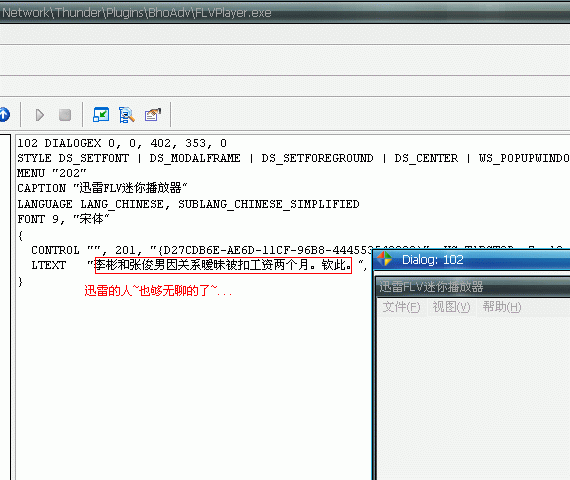Click the 'LANGUAGE LANG_CHINESE' script line
Viewport: 570px width, 480px height.
[188, 204]
